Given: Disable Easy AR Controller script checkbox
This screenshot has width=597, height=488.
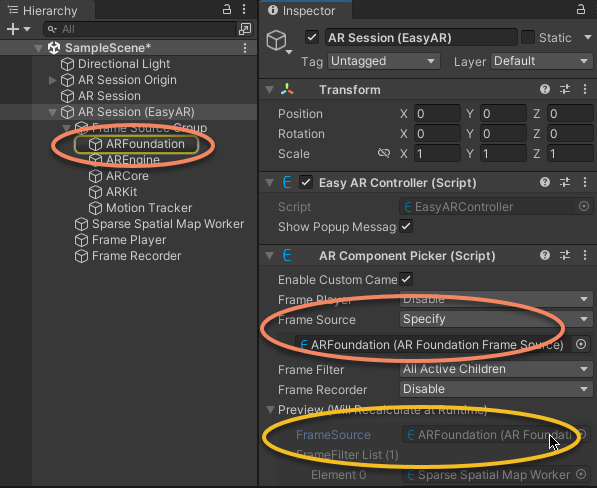Looking at the screenshot, I should point(306,182).
